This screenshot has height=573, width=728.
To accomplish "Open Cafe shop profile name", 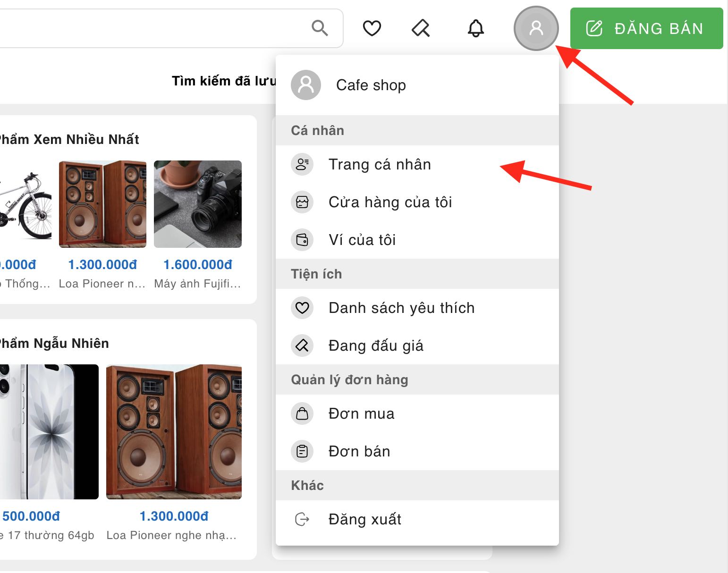I will tap(371, 85).
